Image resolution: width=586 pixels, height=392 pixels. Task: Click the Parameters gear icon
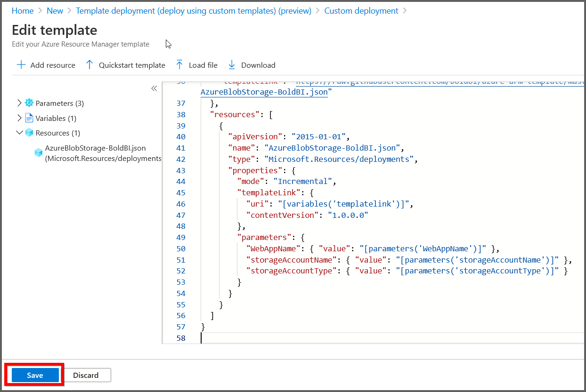(29, 103)
